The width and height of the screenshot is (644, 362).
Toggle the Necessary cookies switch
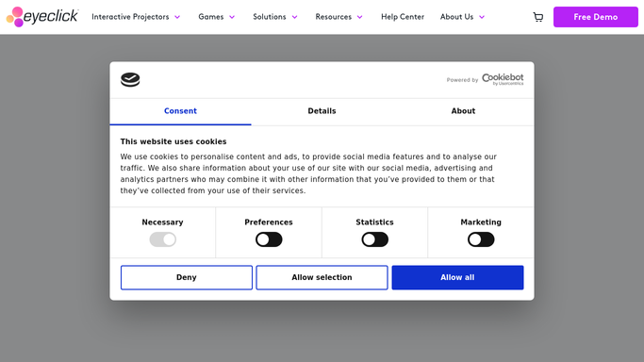pos(162,239)
